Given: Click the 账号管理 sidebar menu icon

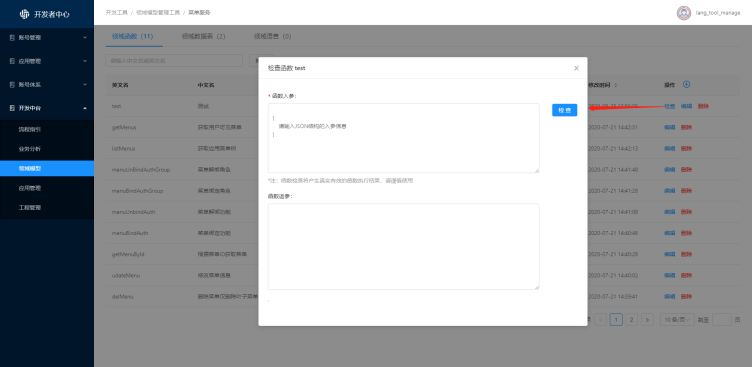Looking at the screenshot, I should [12, 37].
